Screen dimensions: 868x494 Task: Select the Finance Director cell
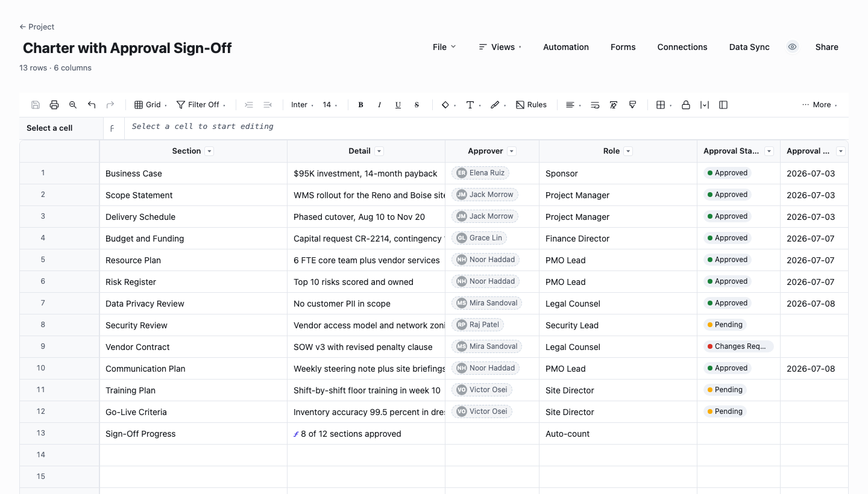(618, 239)
